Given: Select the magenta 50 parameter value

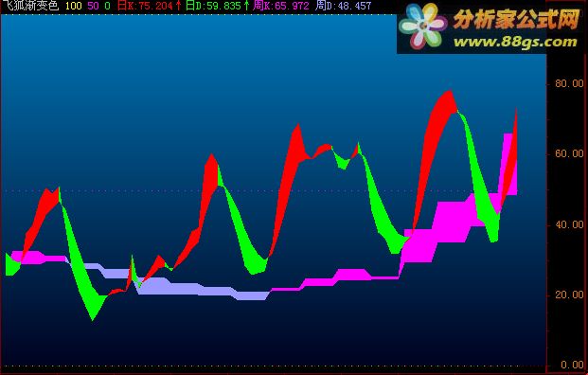Looking at the screenshot, I should (x=93, y=6).
